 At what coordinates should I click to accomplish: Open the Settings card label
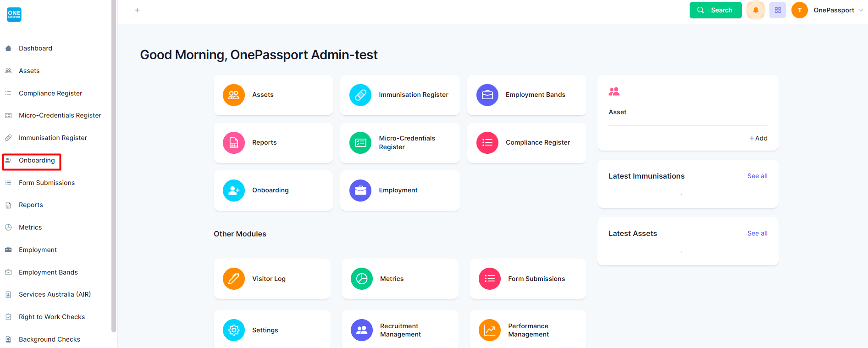(x=265, y=330)
